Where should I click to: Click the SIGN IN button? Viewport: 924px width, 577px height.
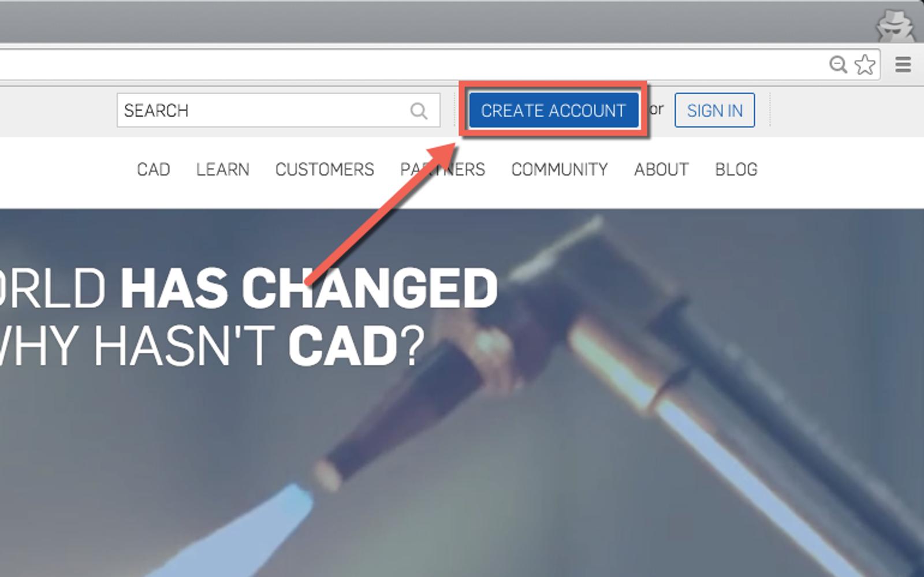714,110
